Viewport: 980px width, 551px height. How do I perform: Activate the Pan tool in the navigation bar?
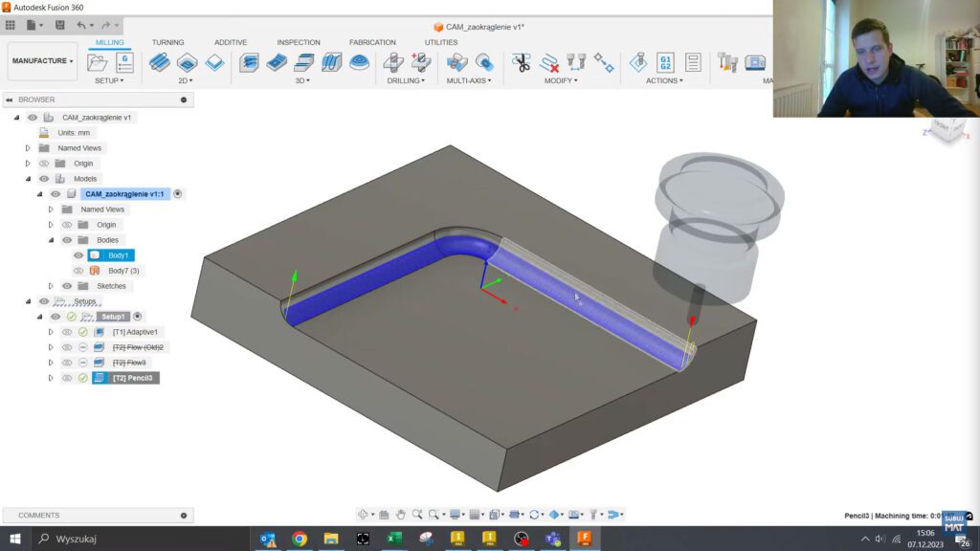tap(401, 514)
